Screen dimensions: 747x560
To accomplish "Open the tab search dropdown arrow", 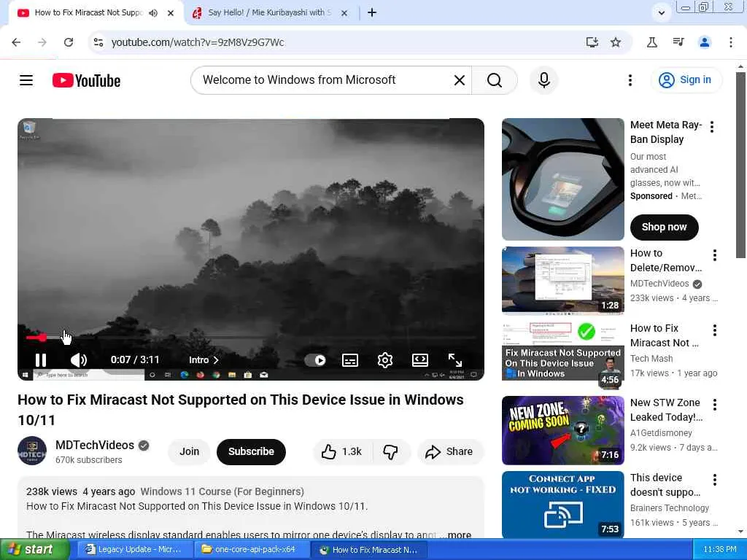I will pos(661,13).
